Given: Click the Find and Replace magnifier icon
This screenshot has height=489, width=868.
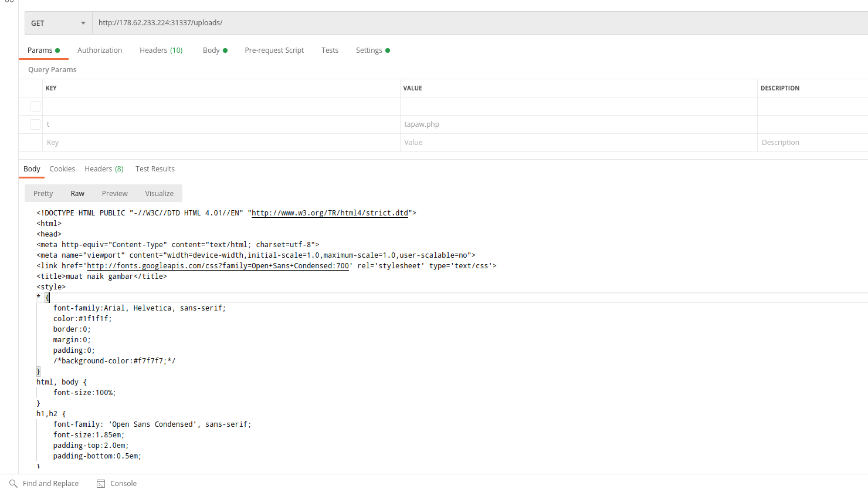Looking at the screenshot, I should (13, 484).
